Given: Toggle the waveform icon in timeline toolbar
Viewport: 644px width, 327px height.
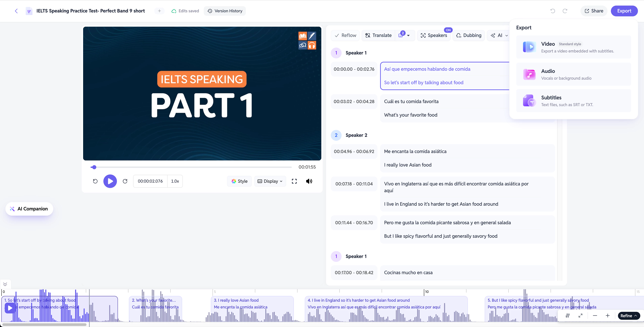Looking at the screenshot, I should 567,316.
